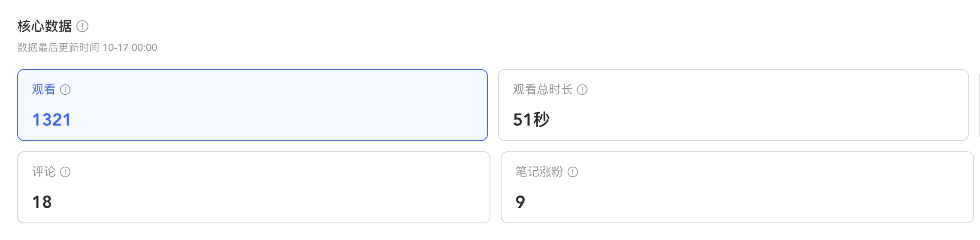980x240 pixels.
Task: Choose the 笔记涨粉 metric card
Action: (x=737, y=187)
